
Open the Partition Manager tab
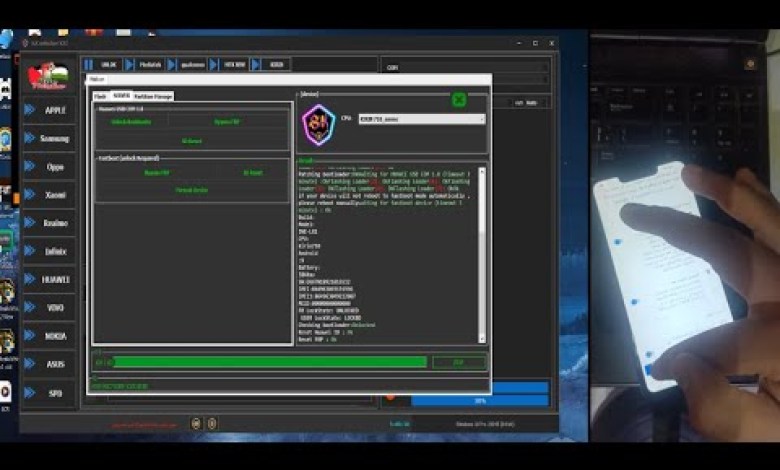click(154, 96)
